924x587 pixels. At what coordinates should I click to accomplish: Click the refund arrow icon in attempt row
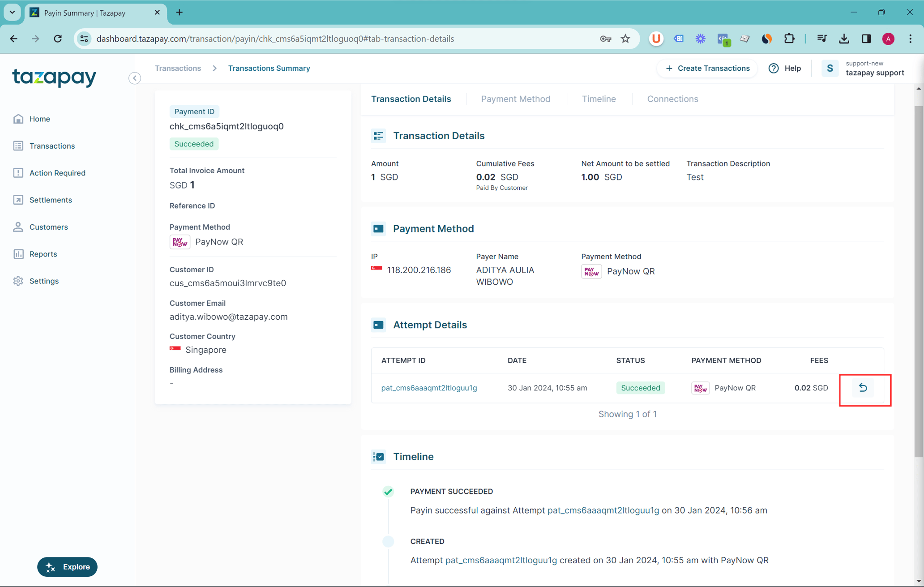click(863, 388)
